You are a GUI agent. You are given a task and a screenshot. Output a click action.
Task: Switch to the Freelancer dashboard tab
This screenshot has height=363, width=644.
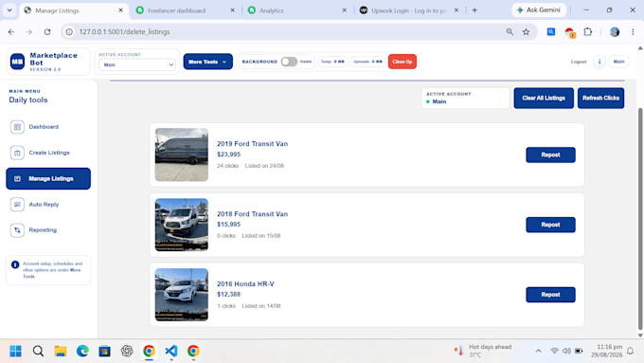(186, 10)
